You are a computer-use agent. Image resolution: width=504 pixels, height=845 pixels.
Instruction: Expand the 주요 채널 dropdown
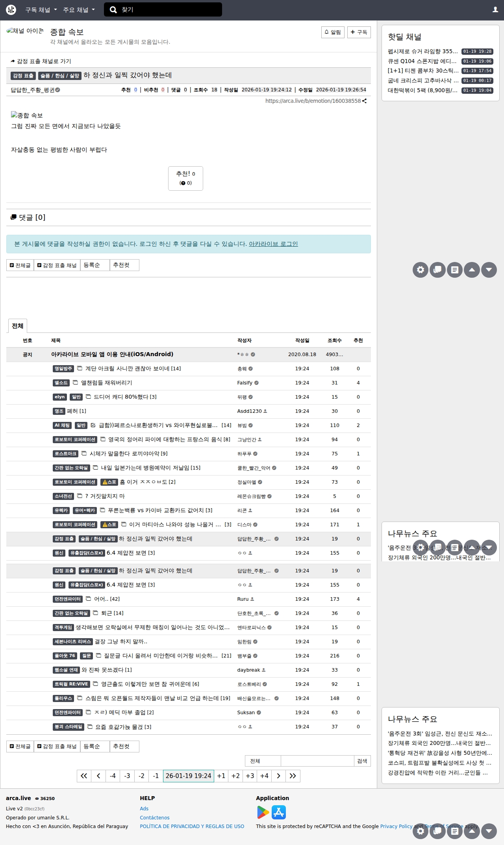point(79,10)
